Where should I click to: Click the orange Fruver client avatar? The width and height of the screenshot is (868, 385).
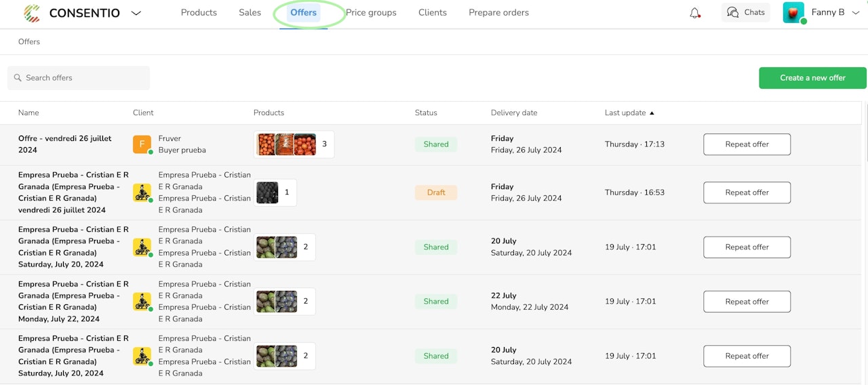pos(142,144)
